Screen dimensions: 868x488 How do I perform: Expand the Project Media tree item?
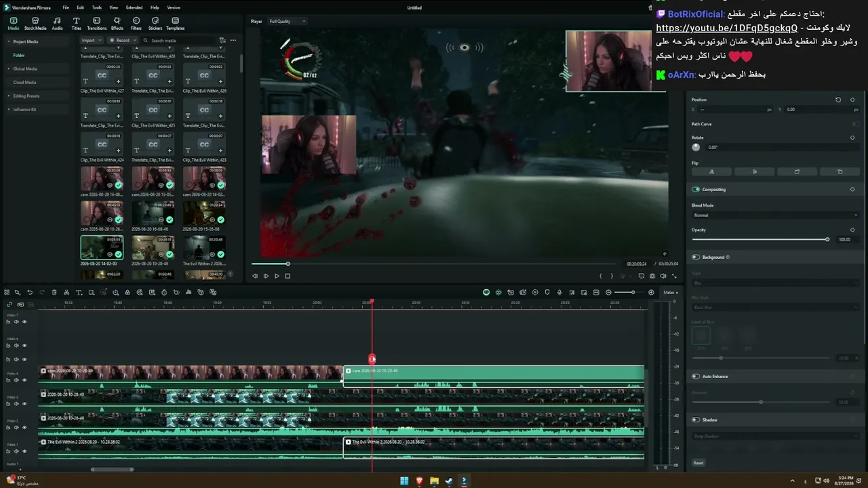point(9,41)
